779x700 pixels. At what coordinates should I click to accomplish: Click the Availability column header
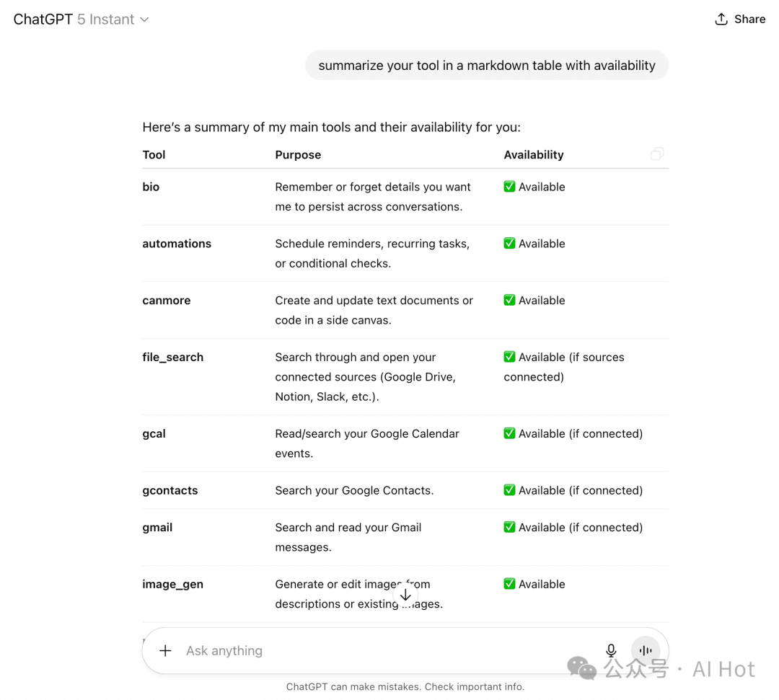point(534,154)
